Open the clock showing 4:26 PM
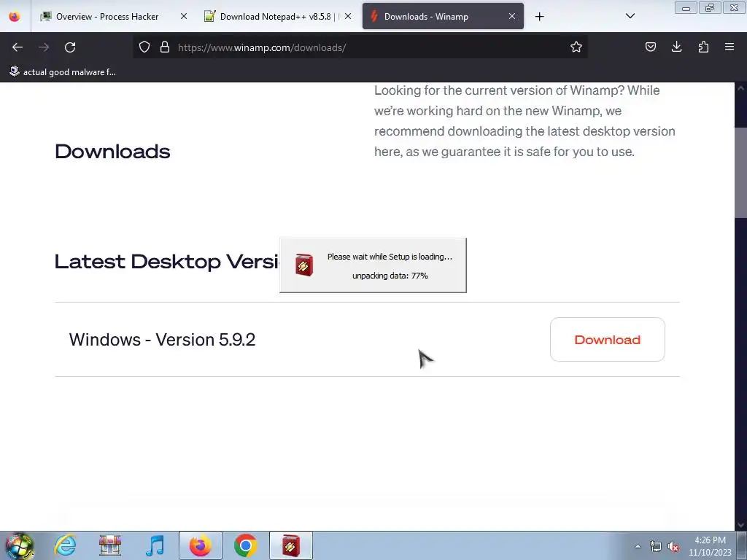The height and width of the screenshot is (560, 747). click(710, 546)
